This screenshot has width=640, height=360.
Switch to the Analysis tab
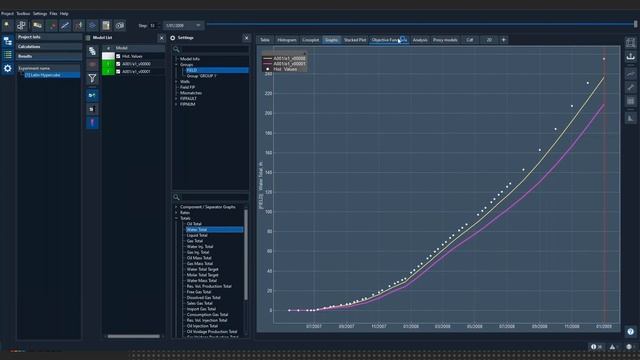pyautogui.click(x=420, y=40)
